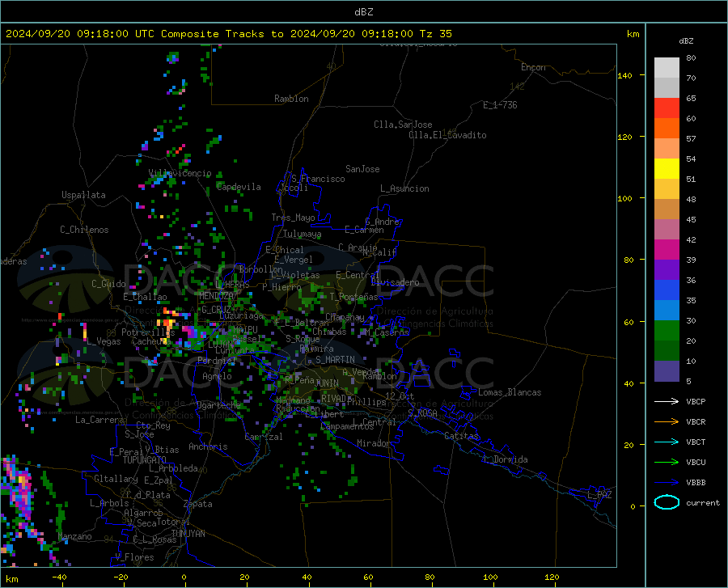Click the 'Uspallata' map label
The height and width of the screenshot is (588, 728).
[x=83, y=195]
